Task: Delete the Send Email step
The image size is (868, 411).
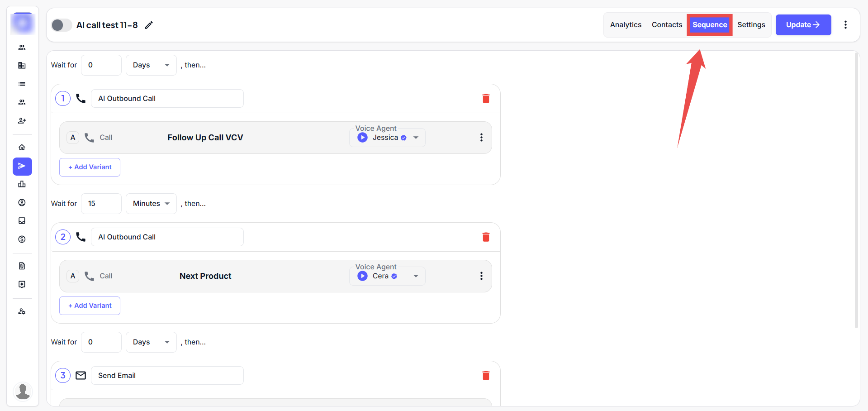Action: (x=486, y=376)
